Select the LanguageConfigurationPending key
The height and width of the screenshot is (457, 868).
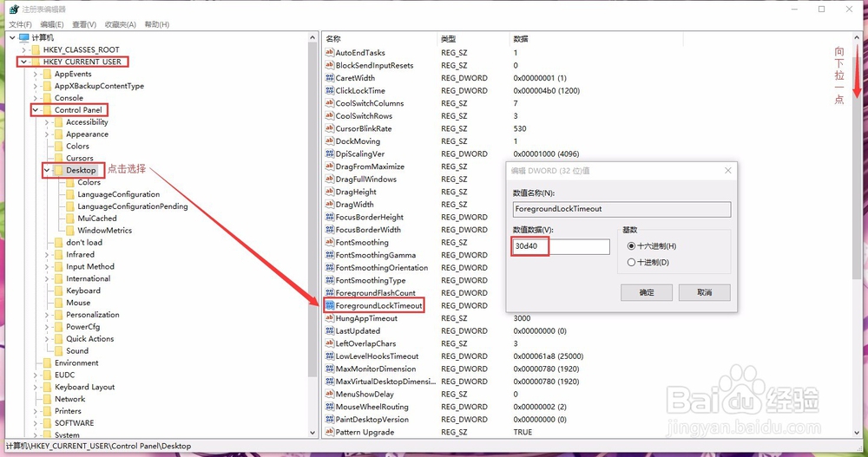[x=132, y=206]
